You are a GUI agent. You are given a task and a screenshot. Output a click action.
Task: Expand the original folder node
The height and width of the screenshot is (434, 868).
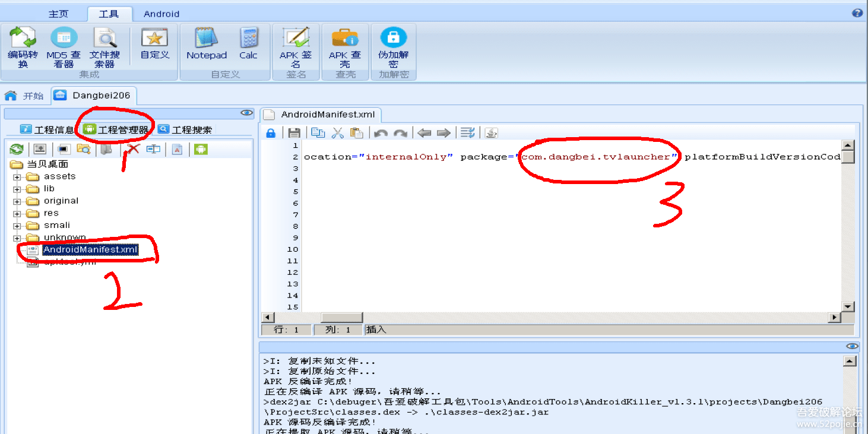[x=17, y=201]
